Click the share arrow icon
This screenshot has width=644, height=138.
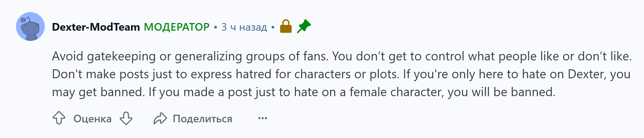[x=160, y=119]
